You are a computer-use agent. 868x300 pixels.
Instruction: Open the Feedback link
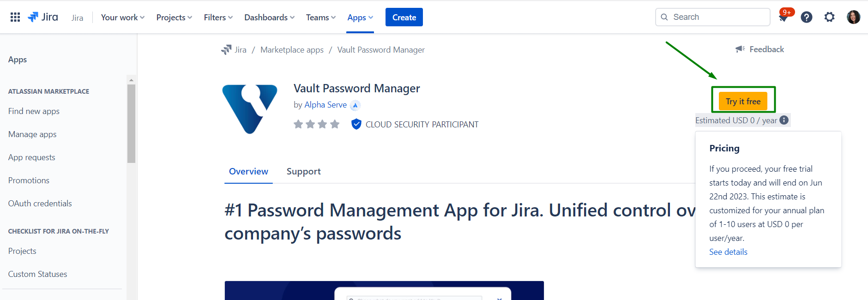coord(766,49)
